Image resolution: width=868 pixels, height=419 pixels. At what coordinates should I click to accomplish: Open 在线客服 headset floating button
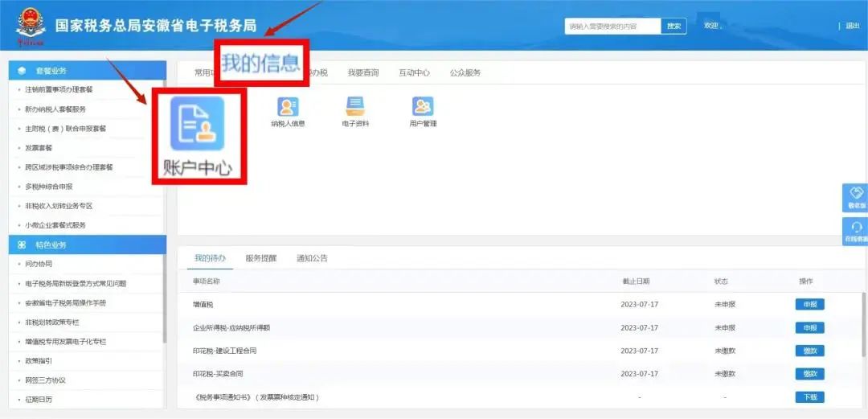click(x=856, y=232)
